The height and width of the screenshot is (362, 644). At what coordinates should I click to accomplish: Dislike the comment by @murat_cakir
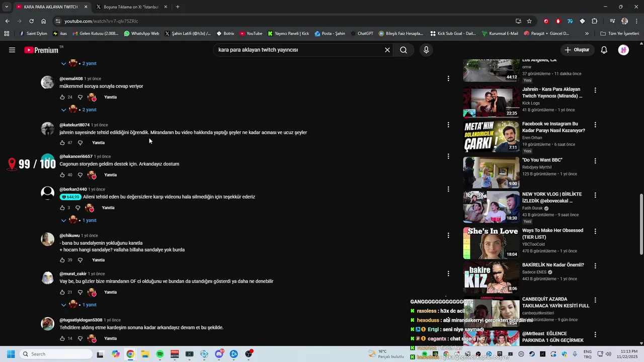[x=80, y=292]
